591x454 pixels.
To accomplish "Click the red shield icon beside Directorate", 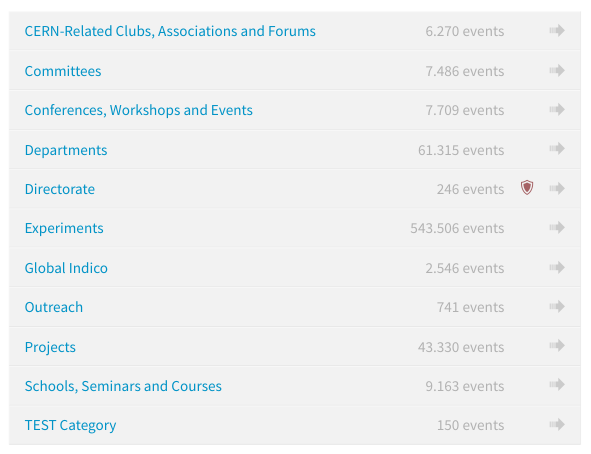I will pos(527,188).
